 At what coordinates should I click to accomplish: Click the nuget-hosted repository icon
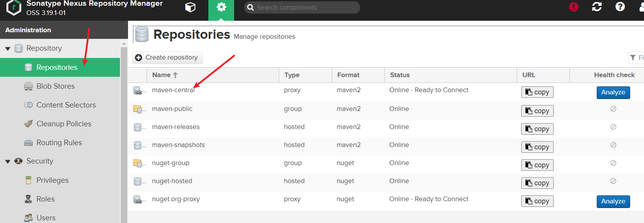[138, 181]
